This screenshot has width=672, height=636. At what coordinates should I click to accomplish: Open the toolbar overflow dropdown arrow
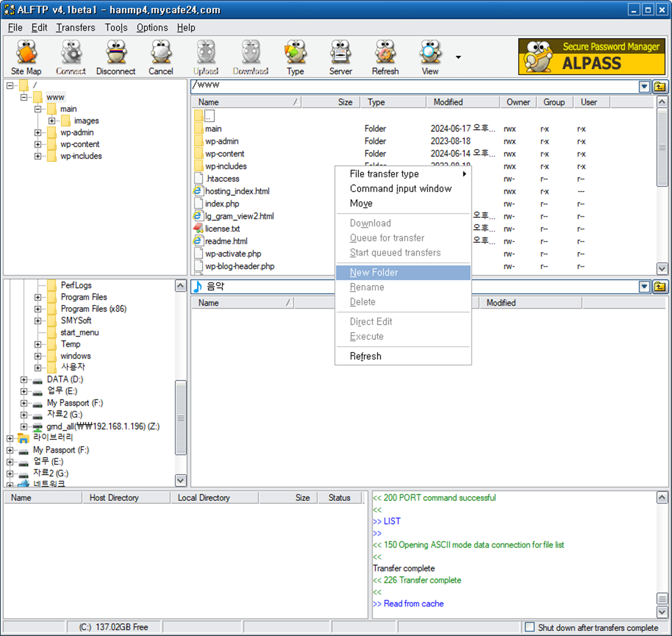tap(458, 57)
